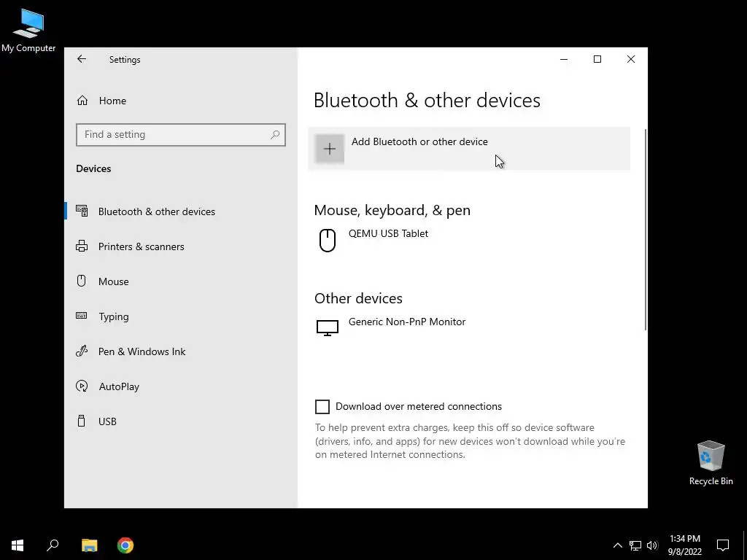Click the Printers & scanners printer icon
Screen dimensions: 747x560
coord(82,246)
